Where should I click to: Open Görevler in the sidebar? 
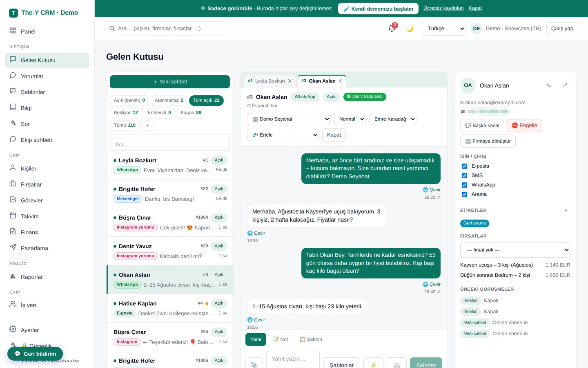pos(47,200)
